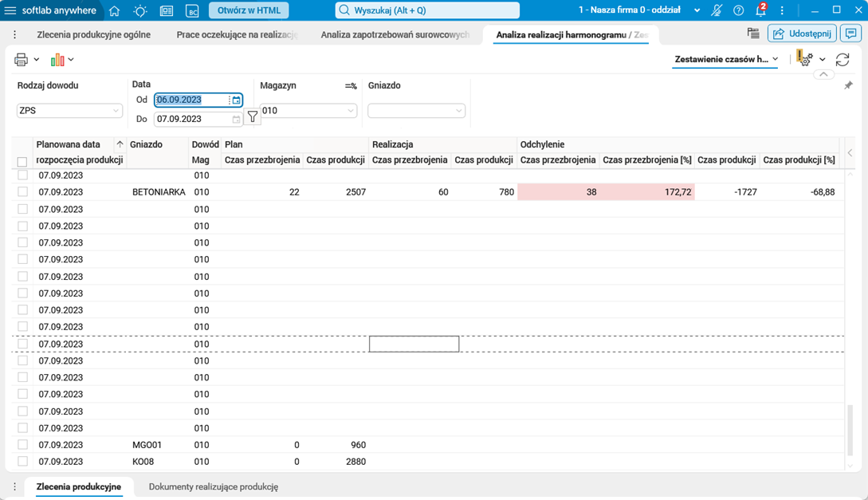Switch to Prace oczekujące na realizację tab
Screen dimensions: 868x500
[x=237, y=34]
